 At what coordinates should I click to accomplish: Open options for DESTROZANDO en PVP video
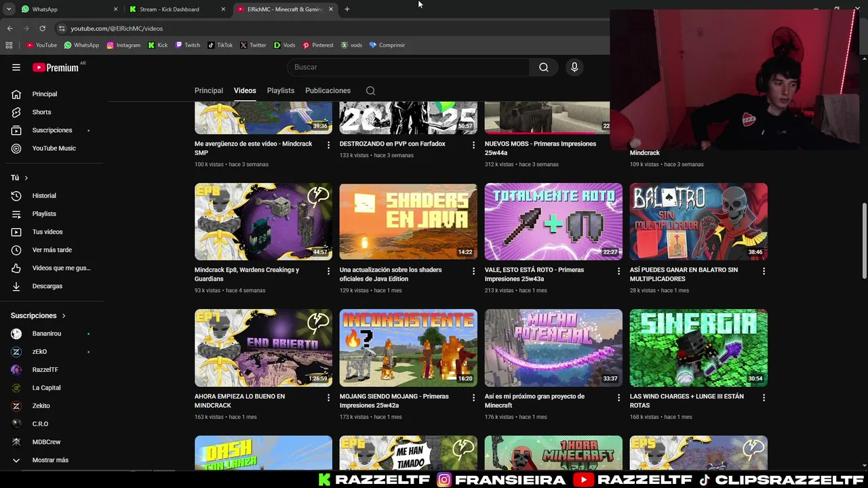tap(473, 145)
